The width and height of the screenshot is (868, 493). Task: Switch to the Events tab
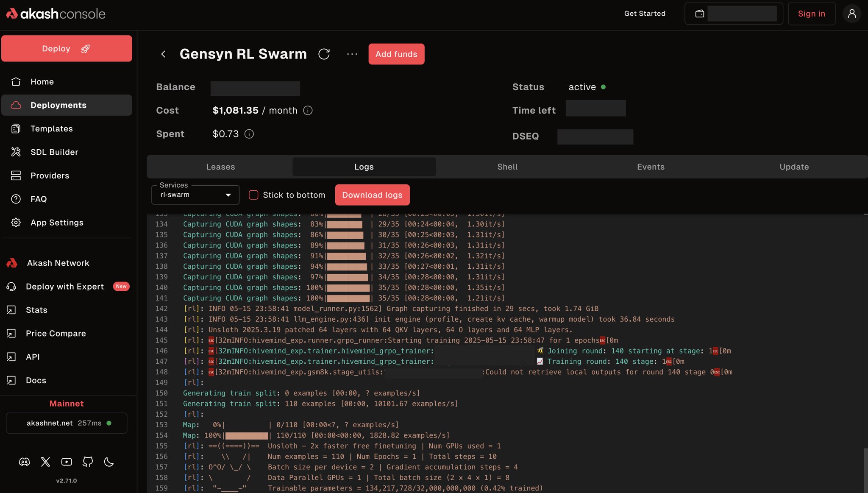(x=651, y=167)
